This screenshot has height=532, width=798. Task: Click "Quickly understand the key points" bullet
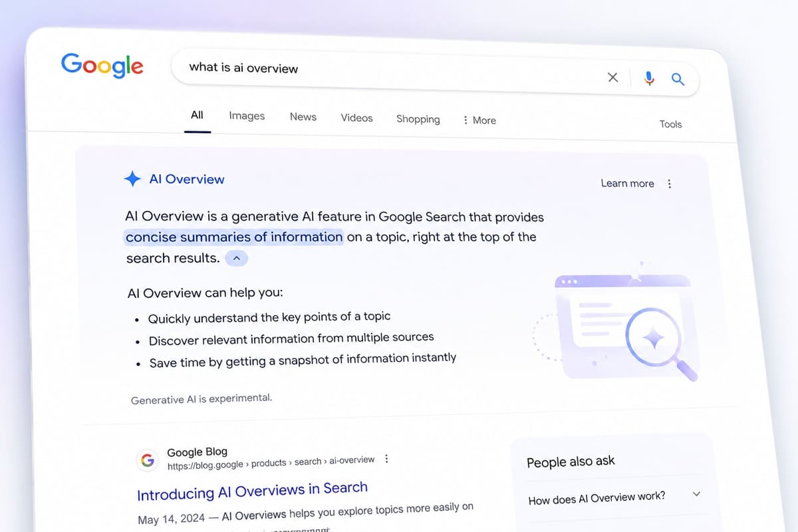[269, 318]
